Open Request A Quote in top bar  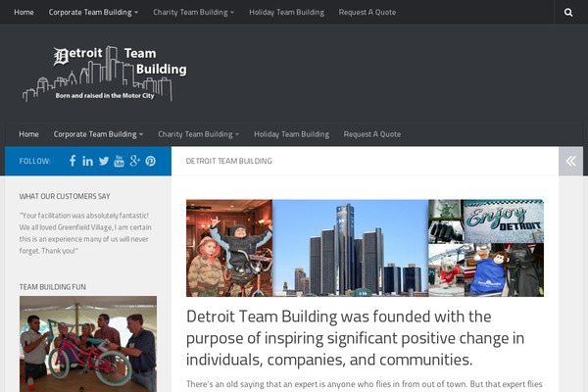(367, 13)
